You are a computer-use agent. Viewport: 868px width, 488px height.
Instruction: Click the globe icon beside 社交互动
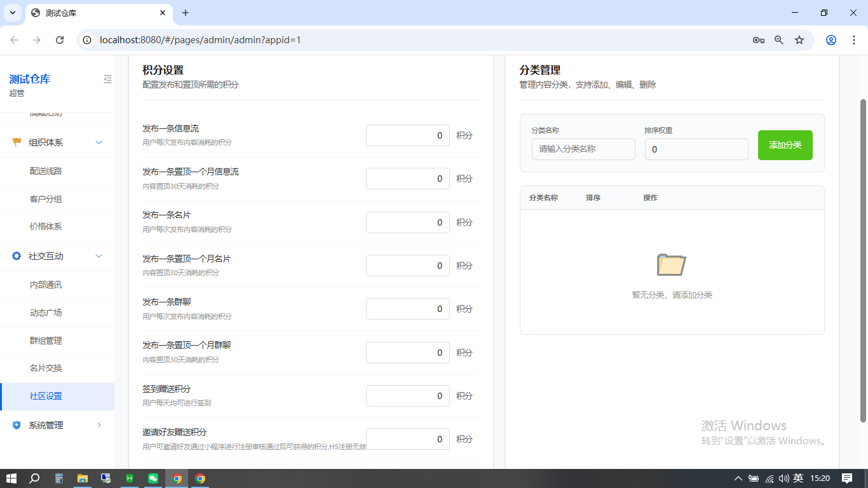pyautogui.click(x=15, y=256)
